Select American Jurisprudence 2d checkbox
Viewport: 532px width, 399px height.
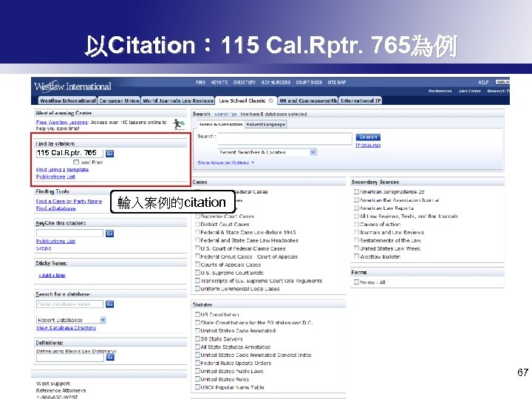pyautogui.click(x=356, y=191)
